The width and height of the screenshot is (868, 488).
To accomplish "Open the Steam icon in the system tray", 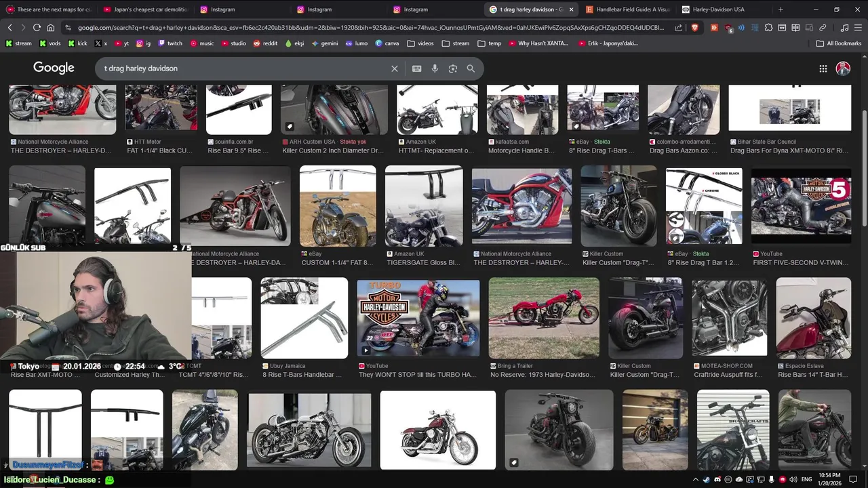I will pyautogui.click(x=706, y=480).
